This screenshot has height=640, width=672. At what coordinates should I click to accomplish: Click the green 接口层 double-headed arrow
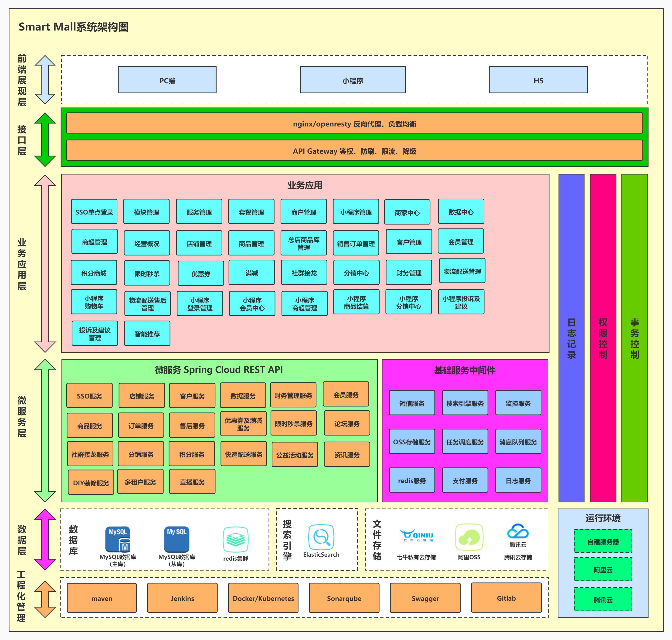point(45,140)
